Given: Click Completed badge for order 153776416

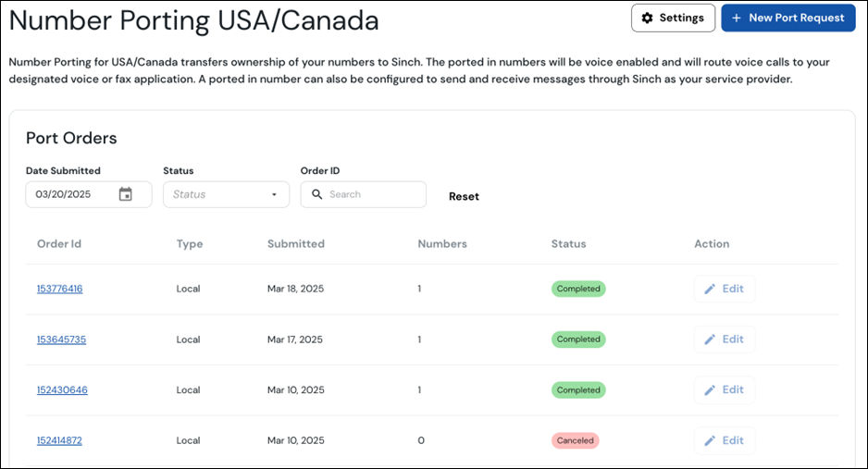Looking at the screenshot, I should coord(578,289).
